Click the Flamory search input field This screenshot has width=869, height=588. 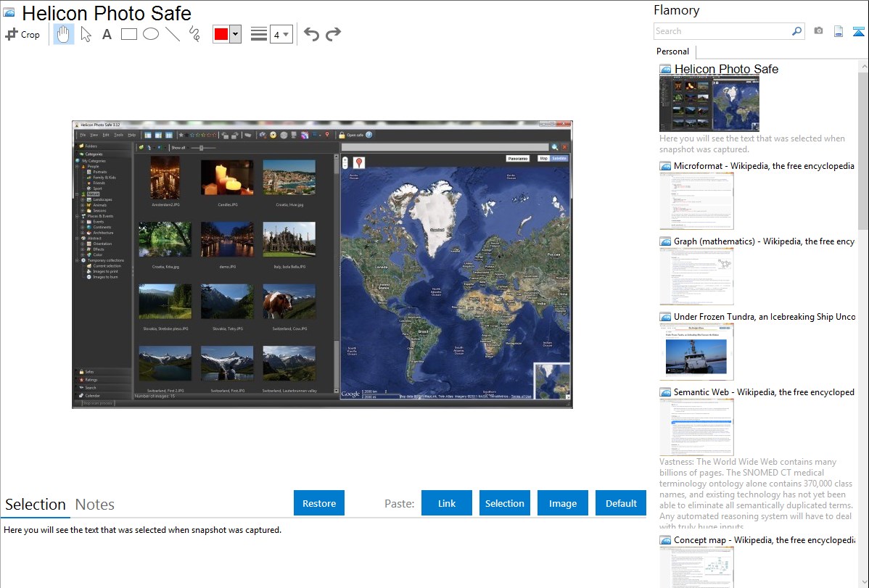(722, 31)
